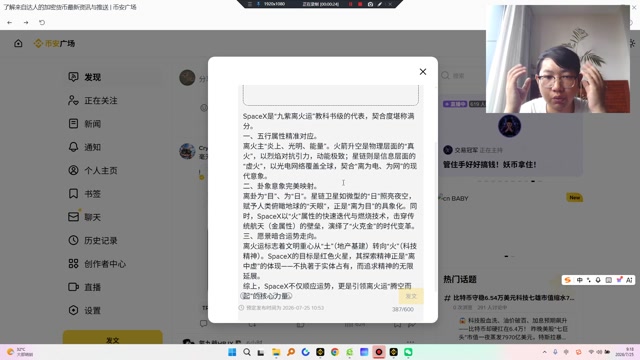The image size is (640, 360).
Task: Click the recorder pen annotation icon
Action: click(380, 4)
